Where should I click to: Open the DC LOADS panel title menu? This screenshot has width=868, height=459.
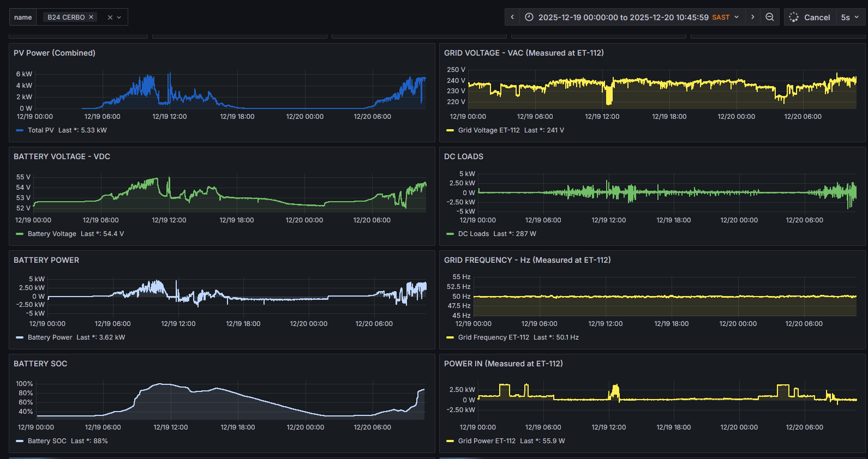click(x=464, y=156)
